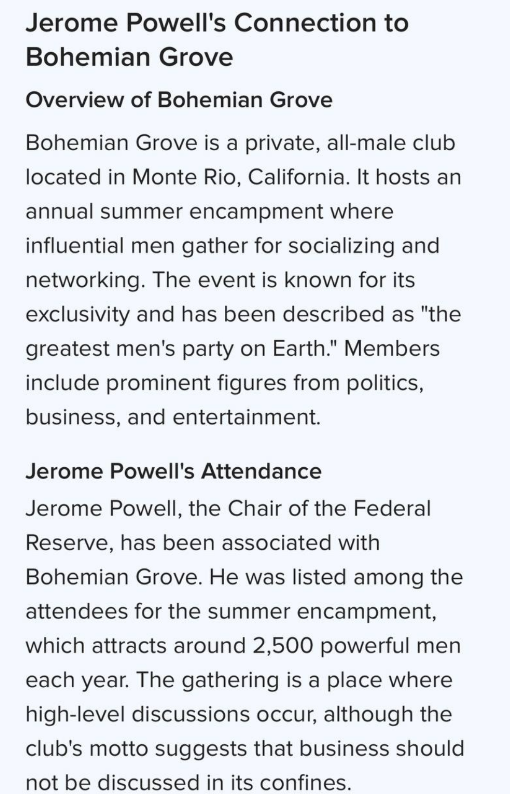Click the text 'annual summer encampment'

[x=174, y=211]
